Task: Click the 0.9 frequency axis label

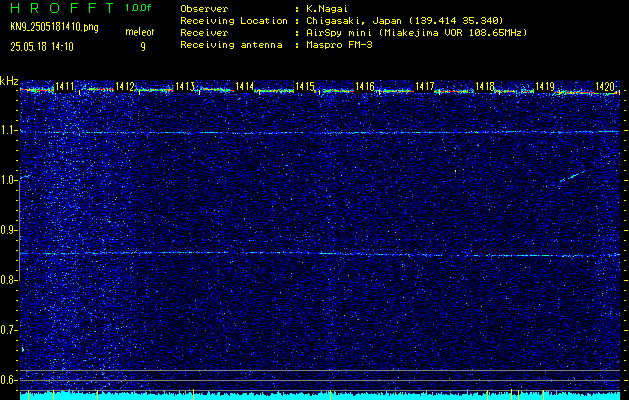Action: pos(8,230)
